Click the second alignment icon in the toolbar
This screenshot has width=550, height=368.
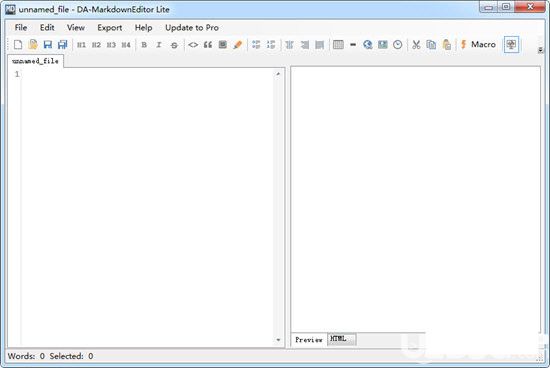click(x=304, y=45)
